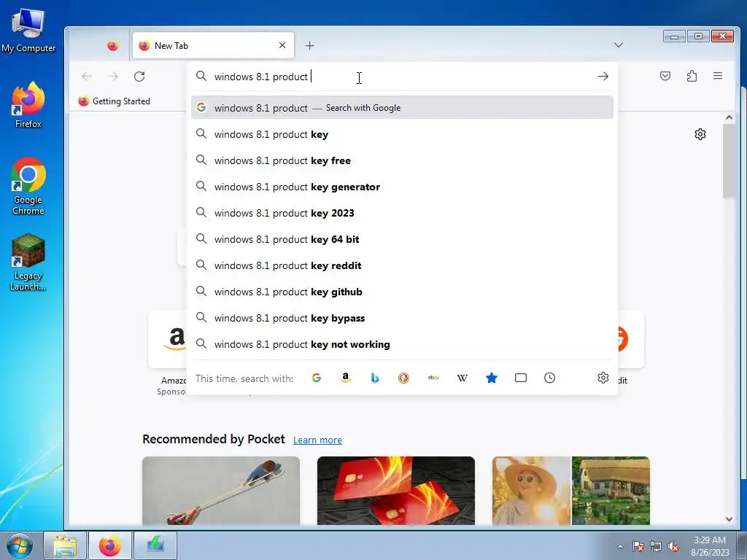Image resolution: width=747 pixels, height=560 pixels.
Task: Click inside the address bar text field
Action: pyautogui.click(x=400, y=76)
